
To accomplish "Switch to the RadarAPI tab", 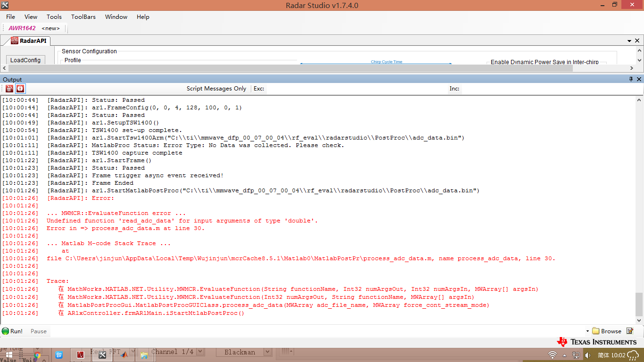I will tap(29, 41).
